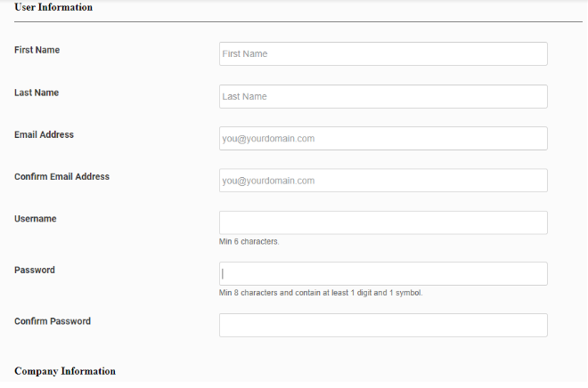This screenshot has height=388, width=588.
Task: Click the 'Confirm Email Address' label text
Action: point(62,177)
